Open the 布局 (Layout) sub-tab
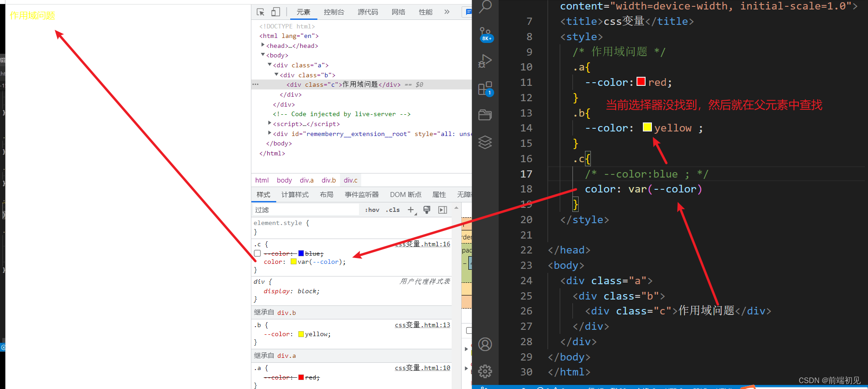This screenshot has height=389, width=868. (326, 195)
